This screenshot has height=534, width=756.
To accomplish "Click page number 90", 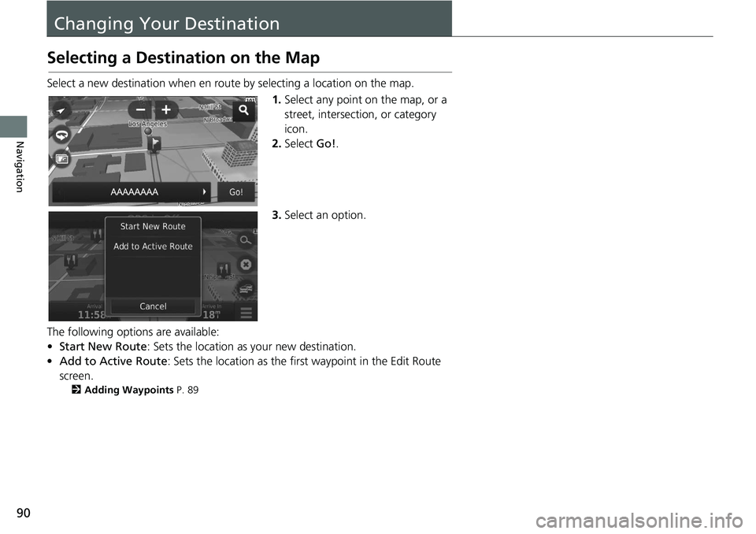I will click(23, 513).
